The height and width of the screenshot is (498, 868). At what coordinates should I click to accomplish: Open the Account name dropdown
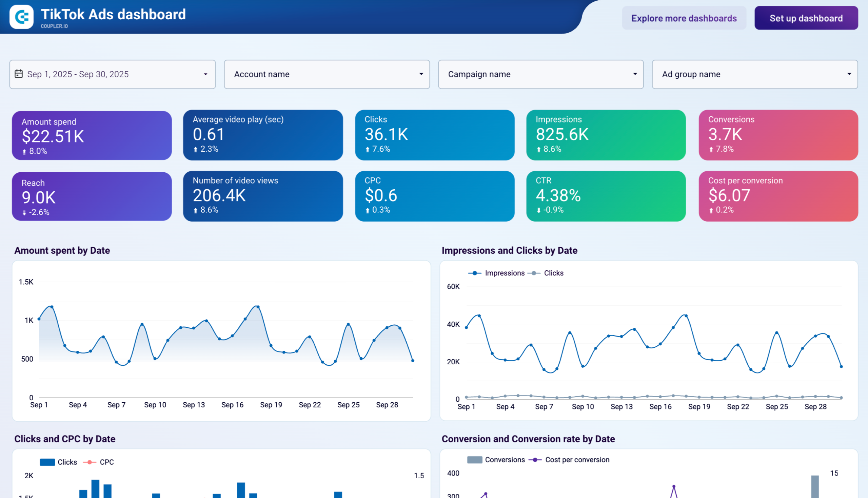327,74
